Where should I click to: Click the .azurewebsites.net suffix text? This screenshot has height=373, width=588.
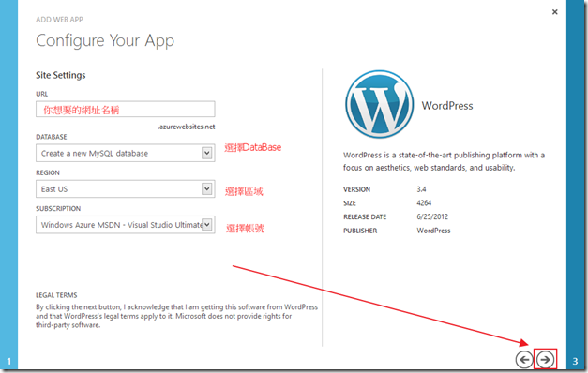pyautogui.click(x=187, y=127)
